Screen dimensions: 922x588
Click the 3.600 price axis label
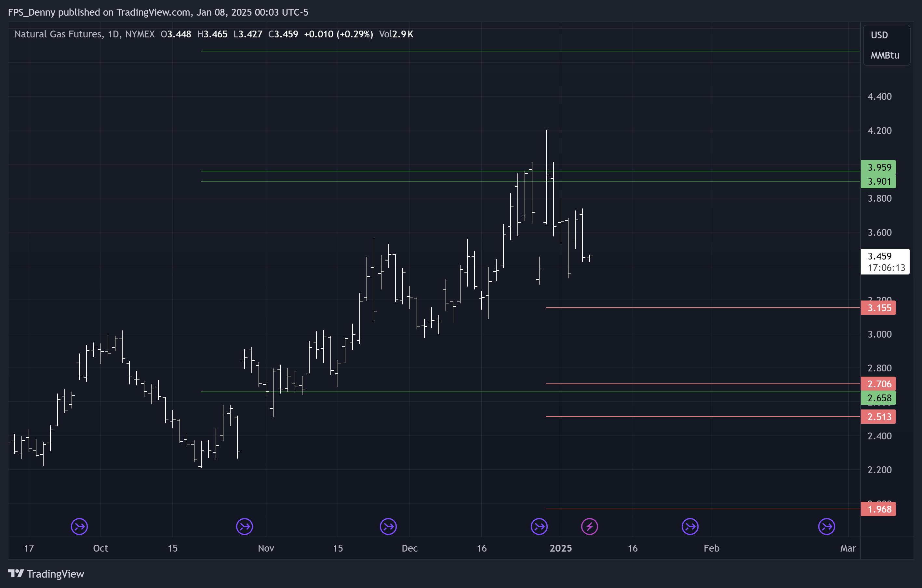879,232
